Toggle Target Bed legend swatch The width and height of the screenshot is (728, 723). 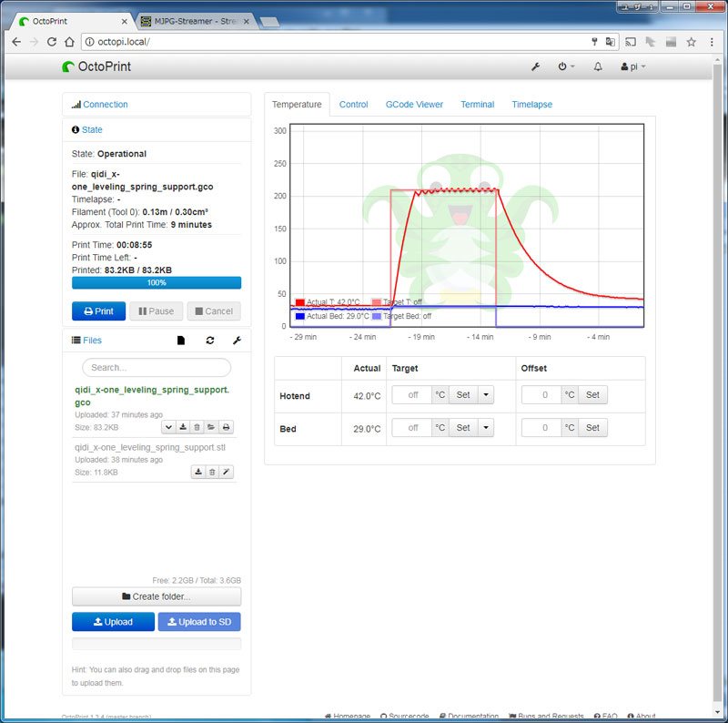(x=377, y=317)
